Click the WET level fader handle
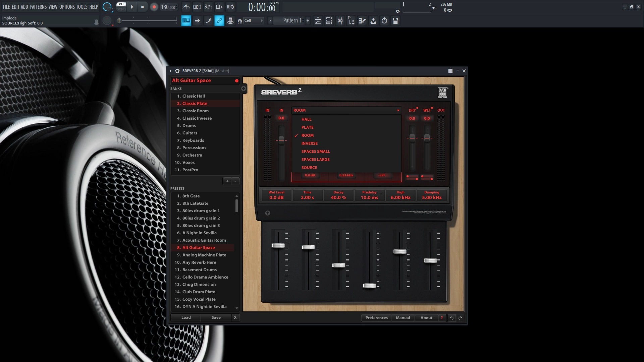 point(427,138)
